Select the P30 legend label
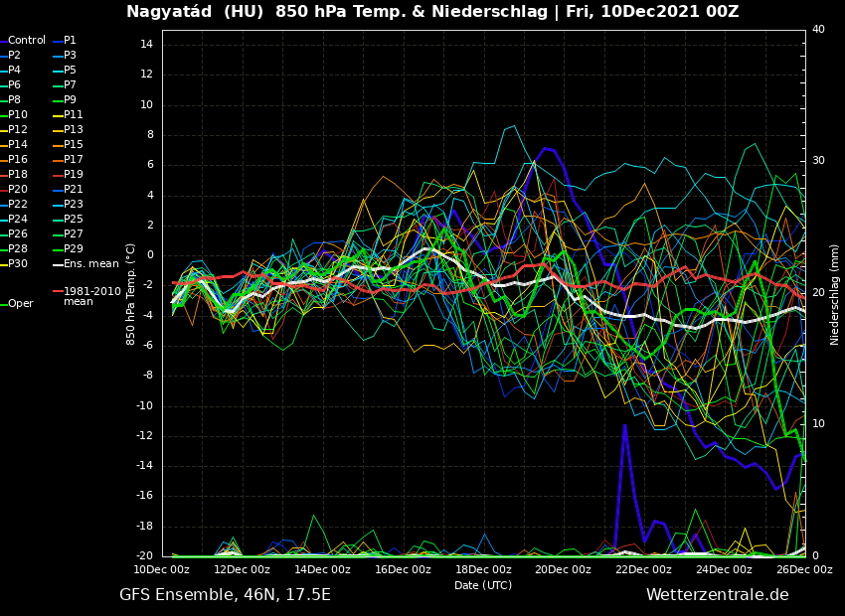This screenshot has height=616, width=845. coord(18,264)
